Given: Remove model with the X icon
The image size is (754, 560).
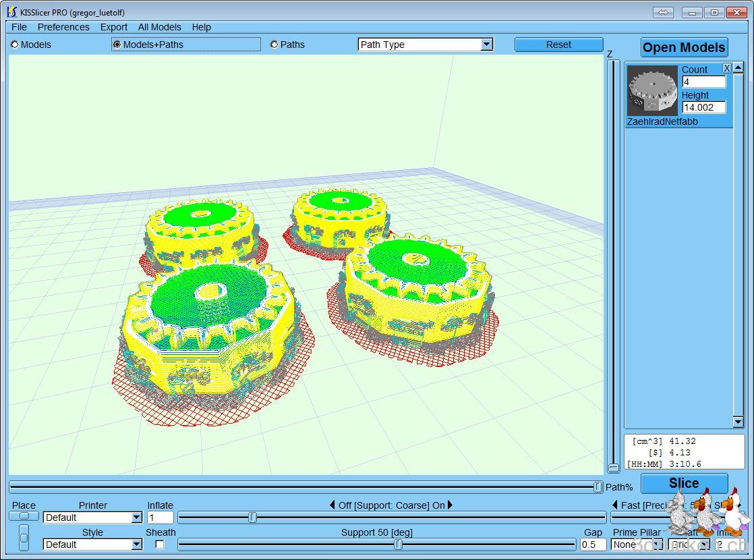Looking at the screenshot, I should pyautogui.click(x=727, y=68).
